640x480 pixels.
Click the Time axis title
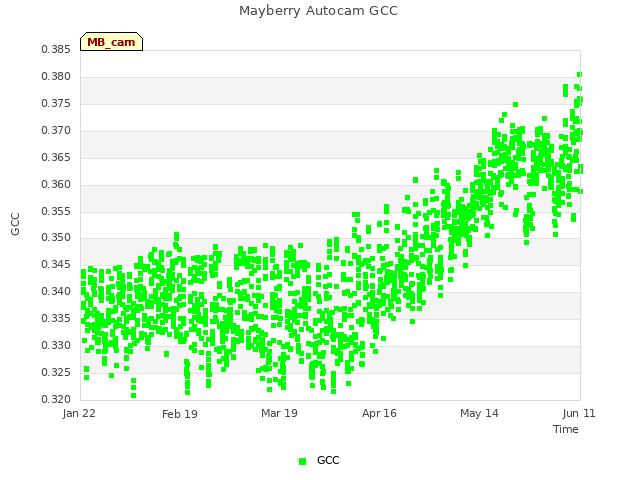pyautogui.click(x=566, y=429)
